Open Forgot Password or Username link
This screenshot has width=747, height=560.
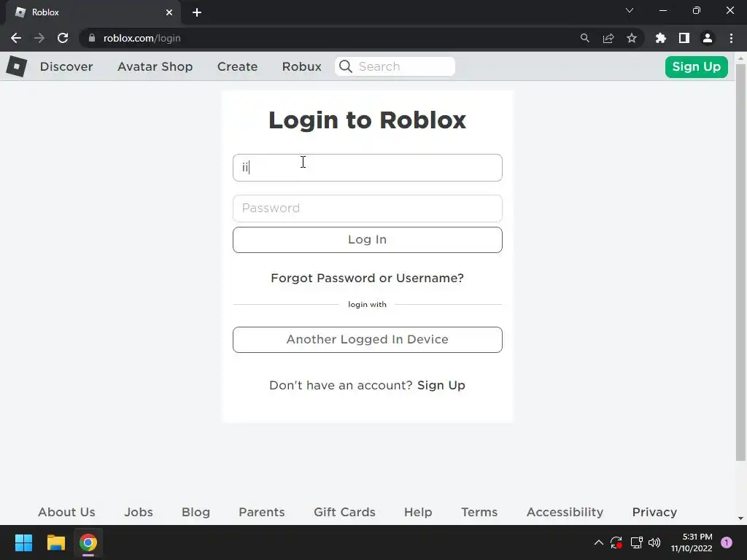(x=367, y=278)
